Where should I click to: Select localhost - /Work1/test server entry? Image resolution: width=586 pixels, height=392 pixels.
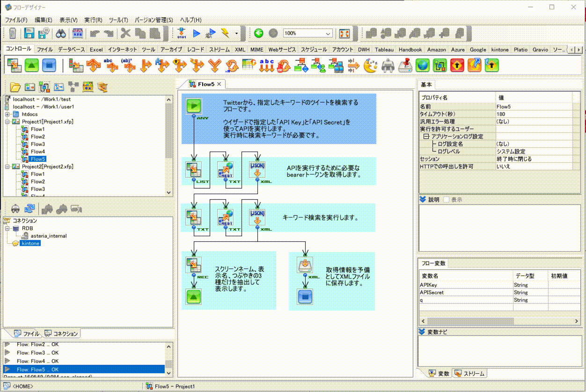coord(42,99)
